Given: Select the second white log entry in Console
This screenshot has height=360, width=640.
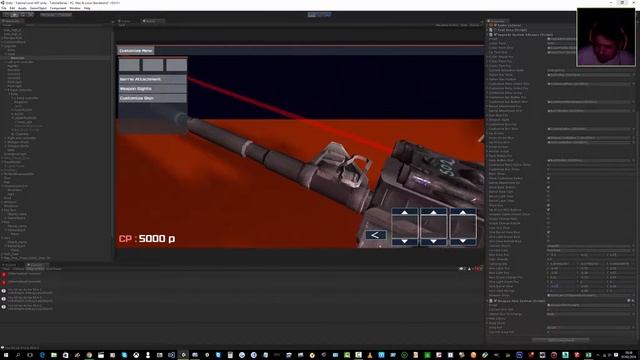Looking at the screenshot, I should click(x=241, y=299).
